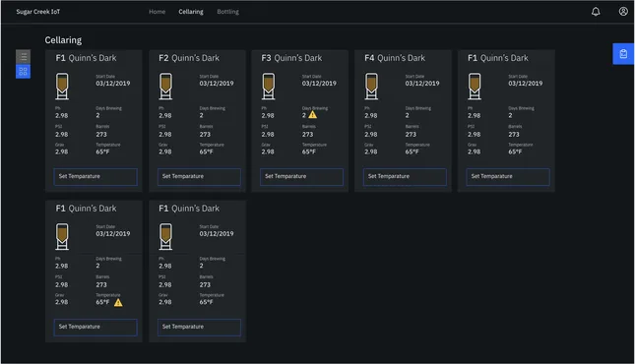Click the 65°F temperature value in F4 card
The image size is (635, 364).
(x=413, y=152)
